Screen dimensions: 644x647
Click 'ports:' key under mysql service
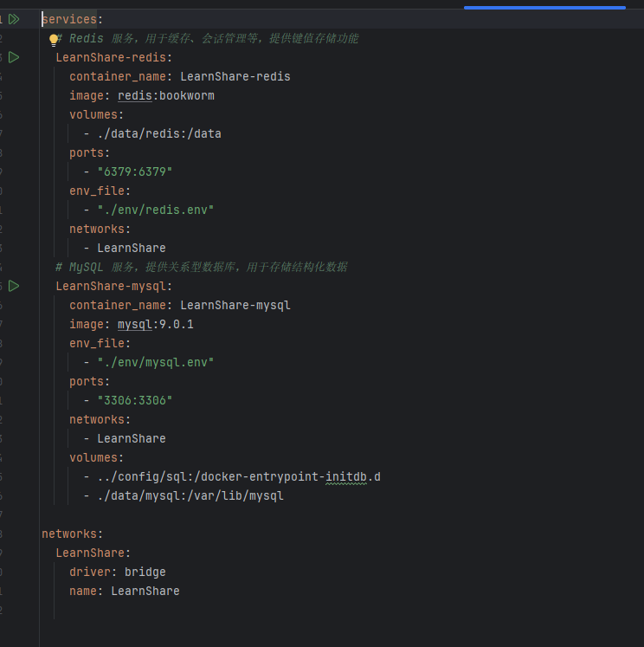point(89,381)
